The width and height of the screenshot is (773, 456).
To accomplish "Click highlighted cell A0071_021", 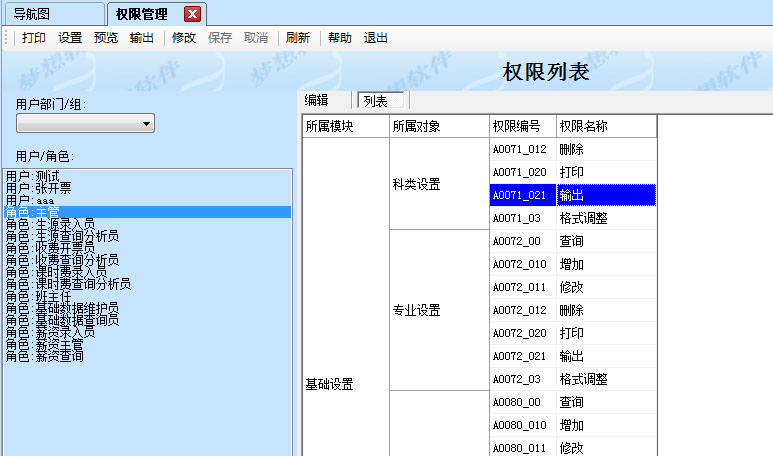I will point(523,195).
